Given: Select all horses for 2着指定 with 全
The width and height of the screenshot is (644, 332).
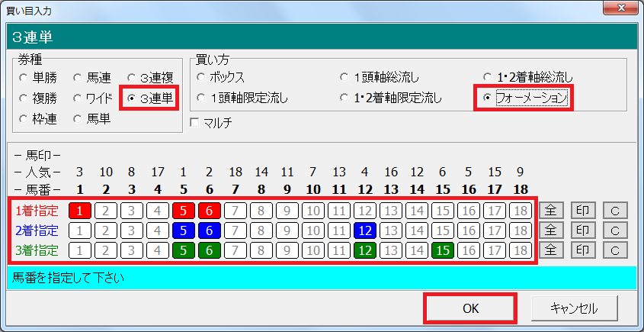Looking at the screenshot, I should tap(551, 230).
